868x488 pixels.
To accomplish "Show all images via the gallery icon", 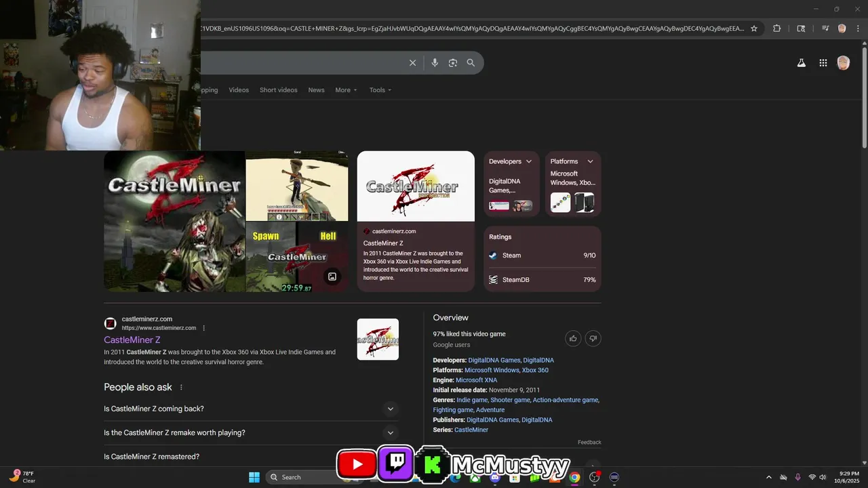I will [x=332, y=277].
